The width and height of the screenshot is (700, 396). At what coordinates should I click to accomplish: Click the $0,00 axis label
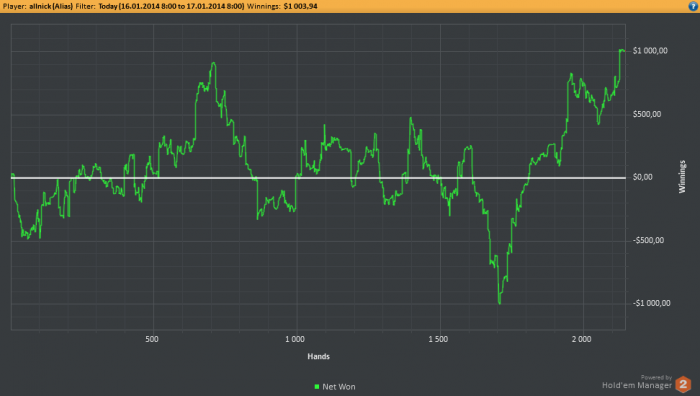point(642,177)
